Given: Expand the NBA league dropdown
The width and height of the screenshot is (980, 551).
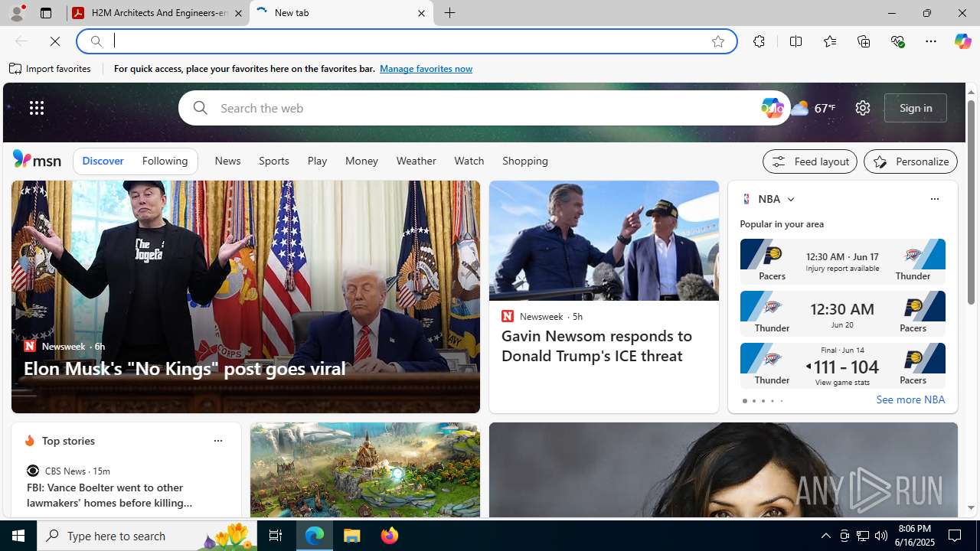Looking at the screenshot, I should click(x=791, y=199).
